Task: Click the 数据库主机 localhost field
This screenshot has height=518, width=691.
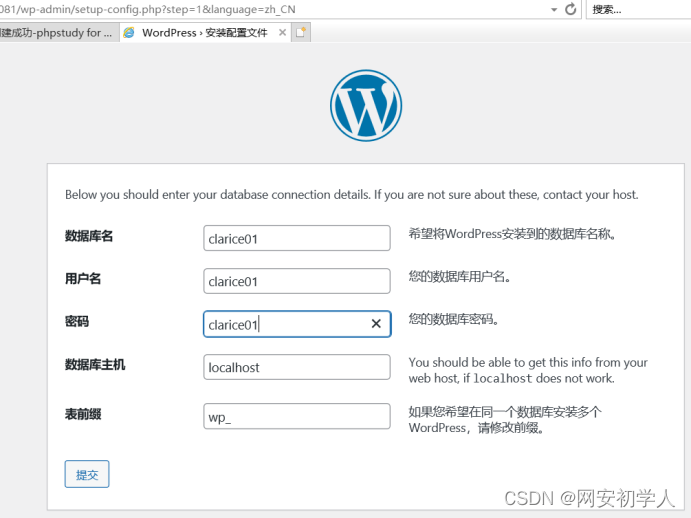Action: [297, 367]
